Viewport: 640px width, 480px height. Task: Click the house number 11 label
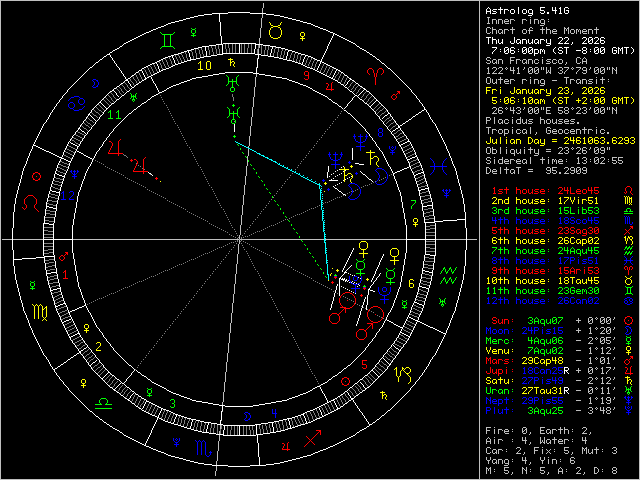113,116
